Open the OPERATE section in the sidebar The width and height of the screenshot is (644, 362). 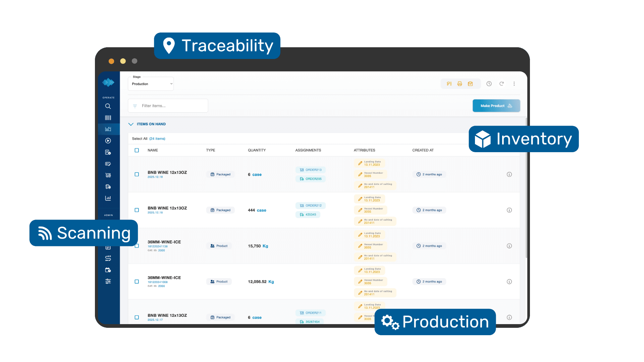pyautogui.click(x=108, y=97)
